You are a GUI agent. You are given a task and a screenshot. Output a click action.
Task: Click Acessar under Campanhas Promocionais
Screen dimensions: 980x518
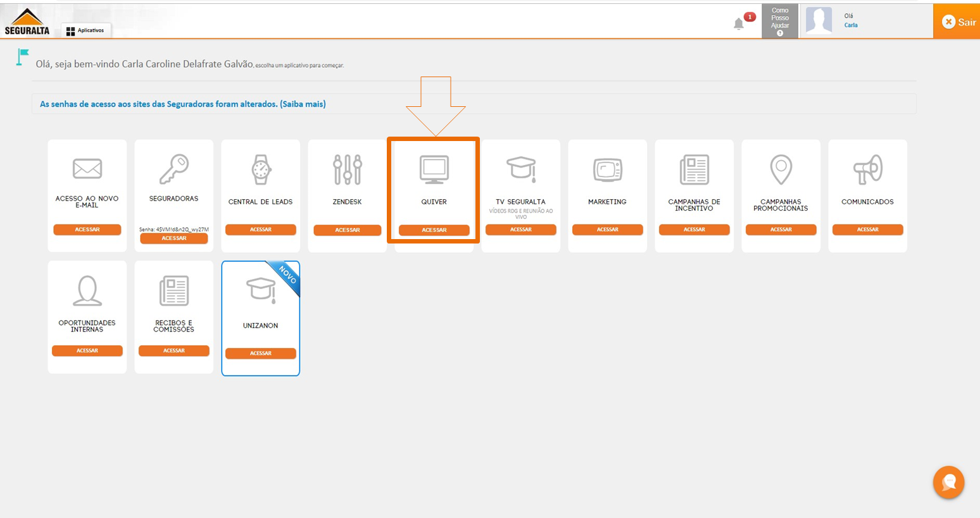coord(781,230)
